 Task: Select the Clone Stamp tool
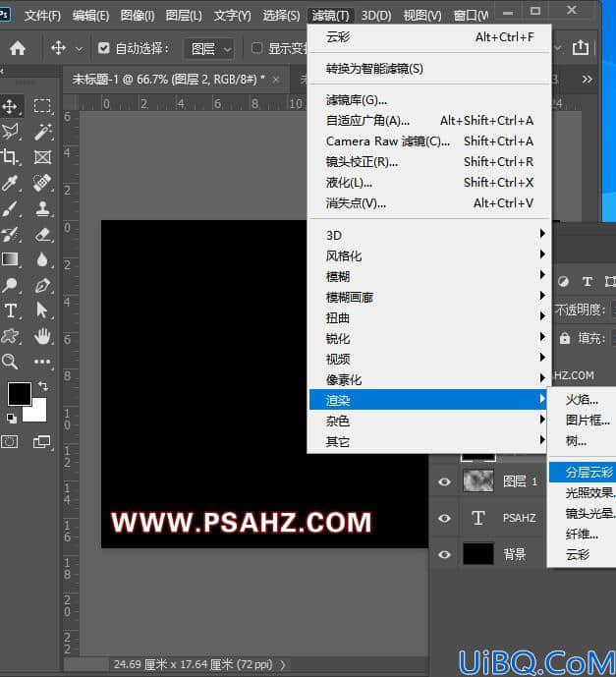(x=42, y=209)
